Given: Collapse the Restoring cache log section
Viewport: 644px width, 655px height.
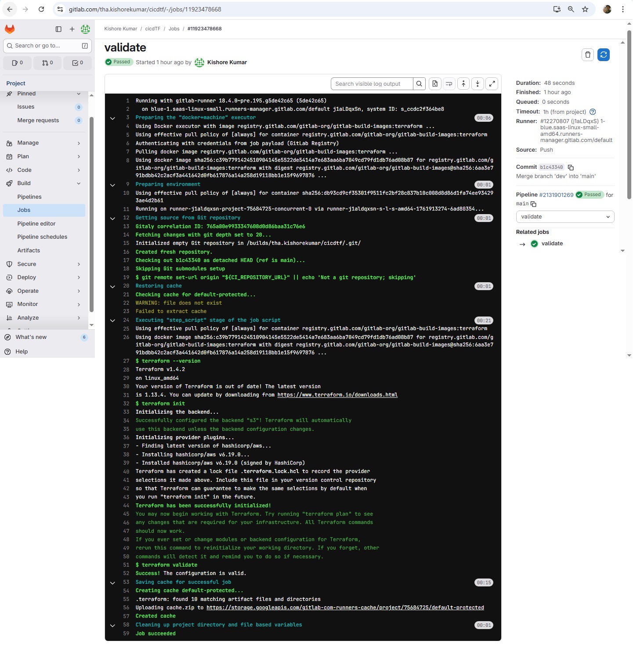Looking at the screenshot, I should 112,287.
